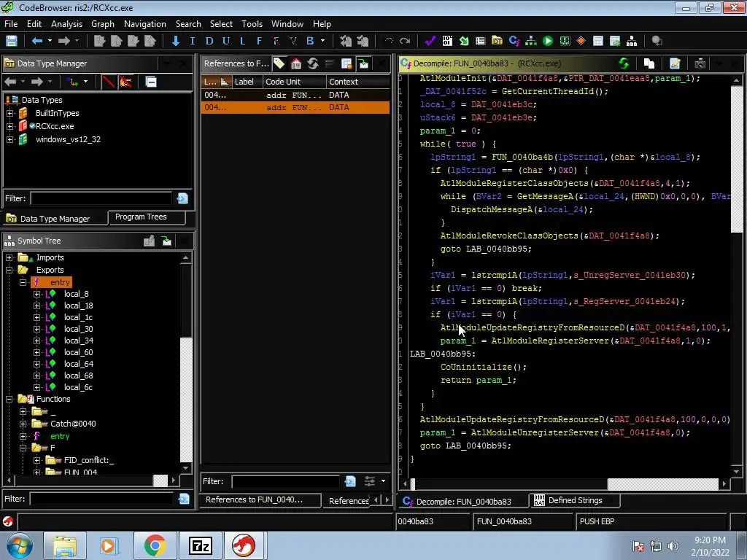Click the tag icon in References panel
The image size is (747, 560).
(279, 63)
